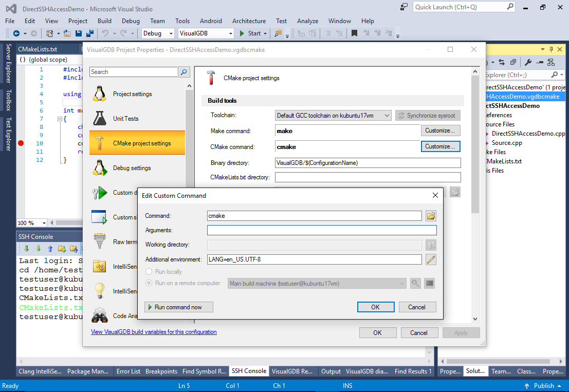Click the breakpoint red dot on line 10
569x392 pixels.
click(x=21, y=143)
